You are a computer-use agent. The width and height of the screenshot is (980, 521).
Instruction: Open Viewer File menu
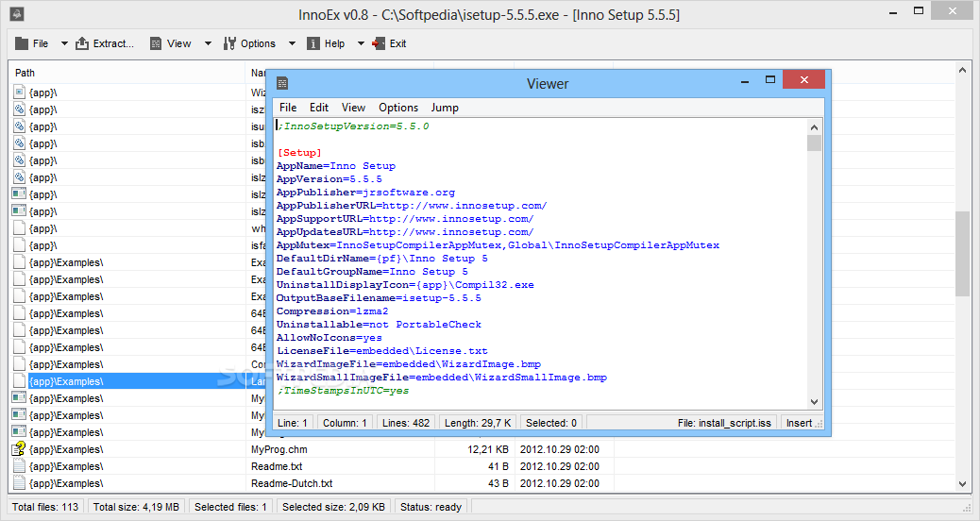coord(288,108)
